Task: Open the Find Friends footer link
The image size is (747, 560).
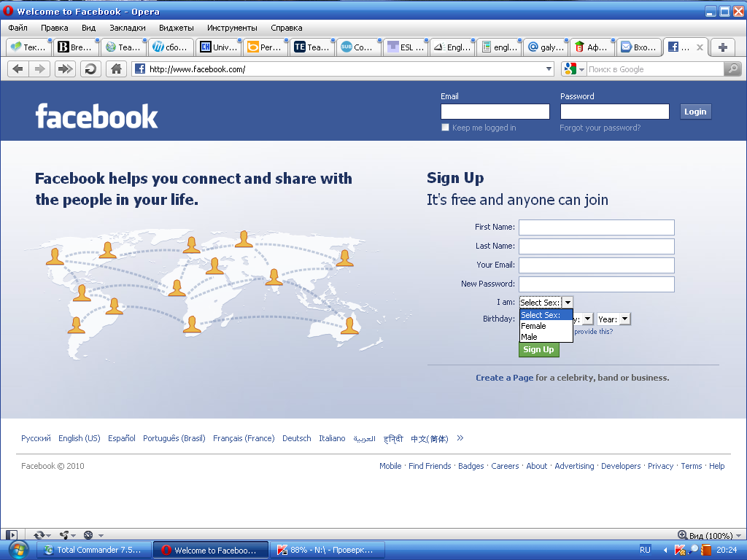Action: pos(430,466)
